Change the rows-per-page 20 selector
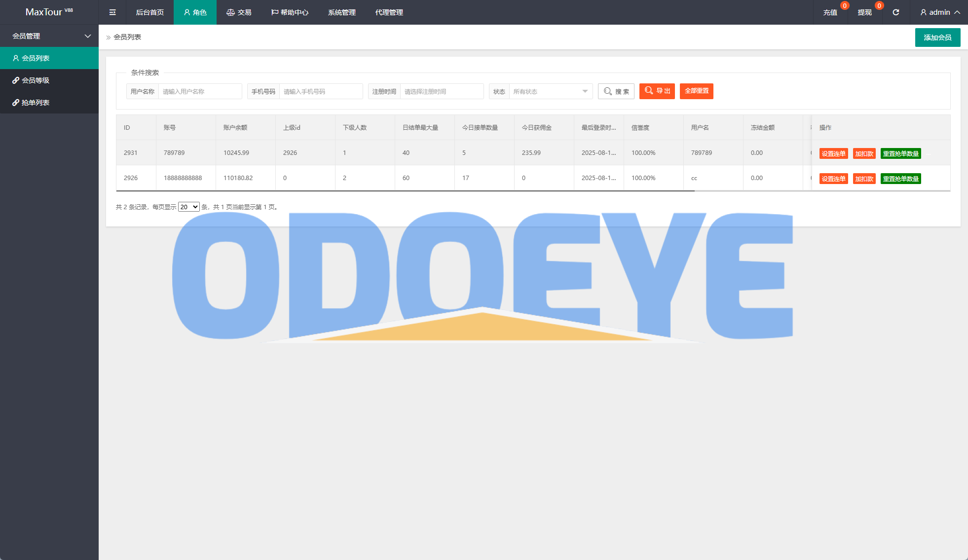This screenshot has height=560, width=968. click(x=188, y=207)
